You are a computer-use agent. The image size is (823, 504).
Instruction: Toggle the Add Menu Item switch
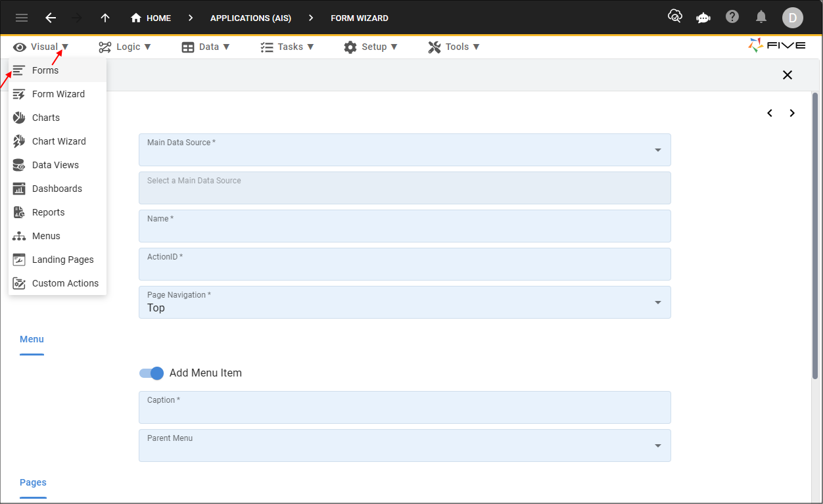point(152,373)
